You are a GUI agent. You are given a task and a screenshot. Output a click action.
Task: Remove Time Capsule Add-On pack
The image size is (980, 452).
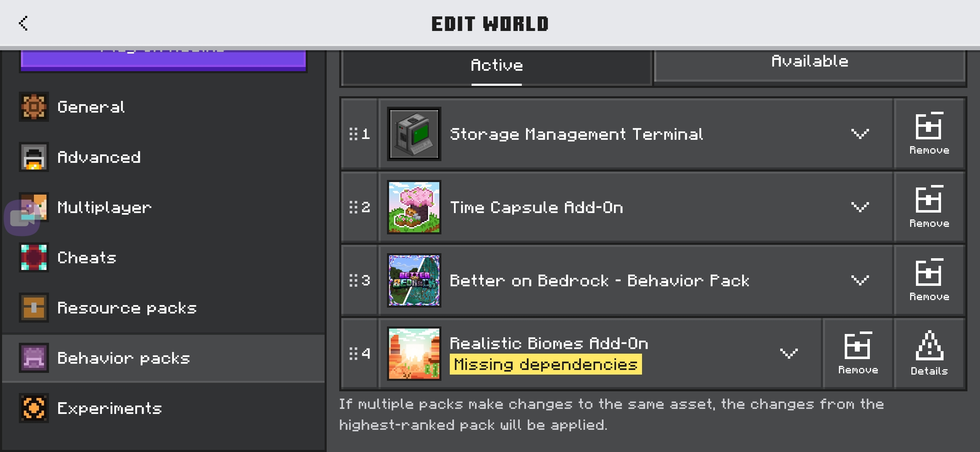[x=929, y=207]
